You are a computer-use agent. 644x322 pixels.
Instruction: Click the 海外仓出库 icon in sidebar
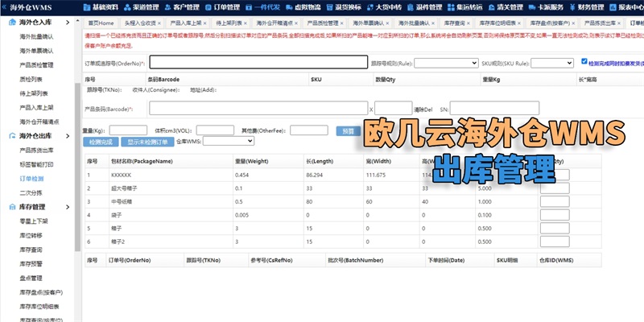[12, 136]
